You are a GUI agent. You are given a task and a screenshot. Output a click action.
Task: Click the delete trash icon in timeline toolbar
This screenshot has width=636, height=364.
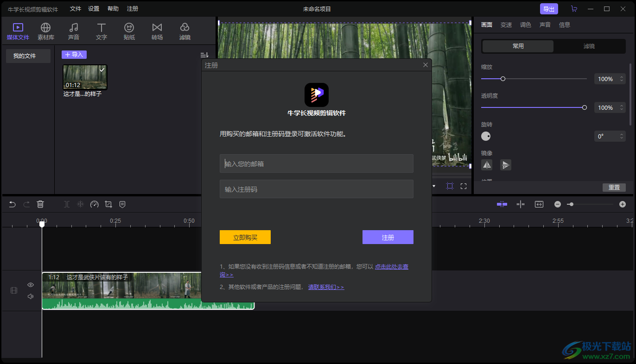(x=40, y=204)
